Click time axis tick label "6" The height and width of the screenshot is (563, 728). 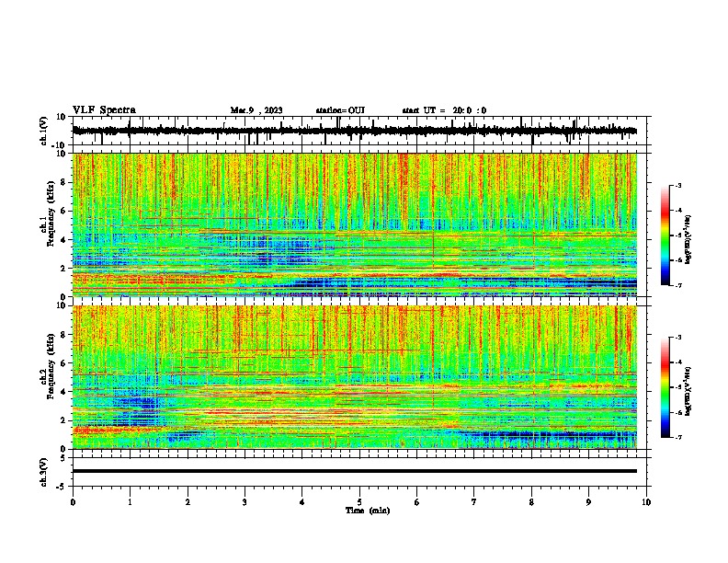[417, 502]
